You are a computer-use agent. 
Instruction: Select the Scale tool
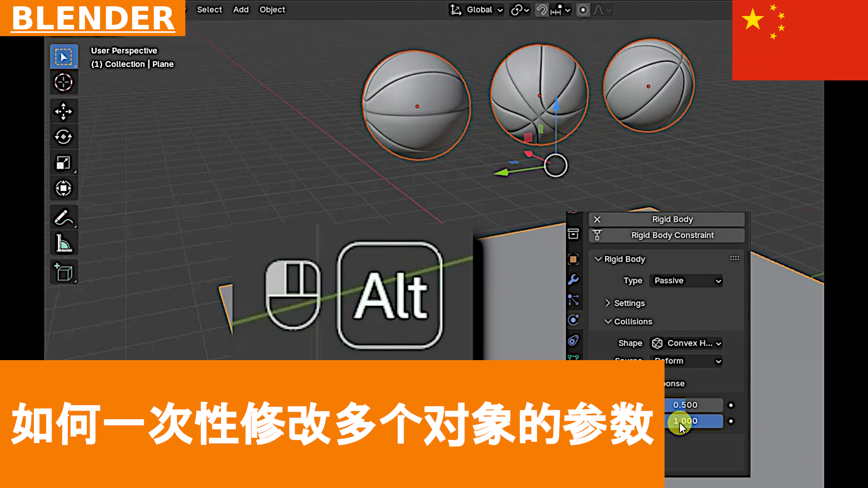click(63, 163)
